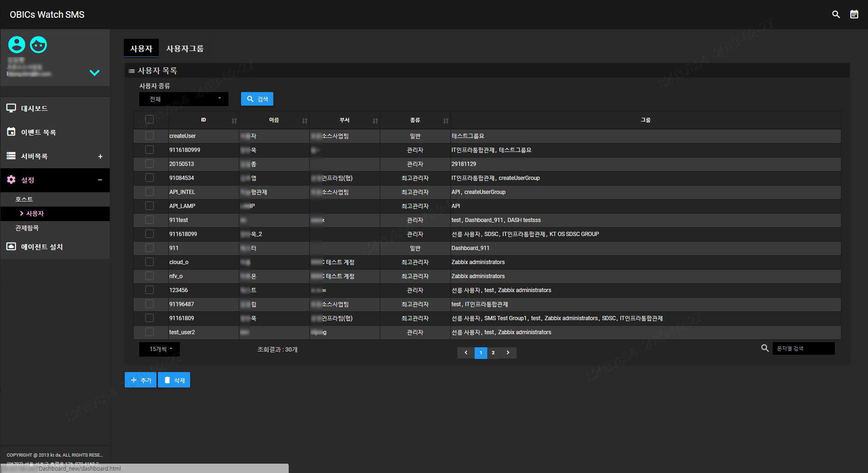Click the 조회결과 : 30개 result count

277,350
